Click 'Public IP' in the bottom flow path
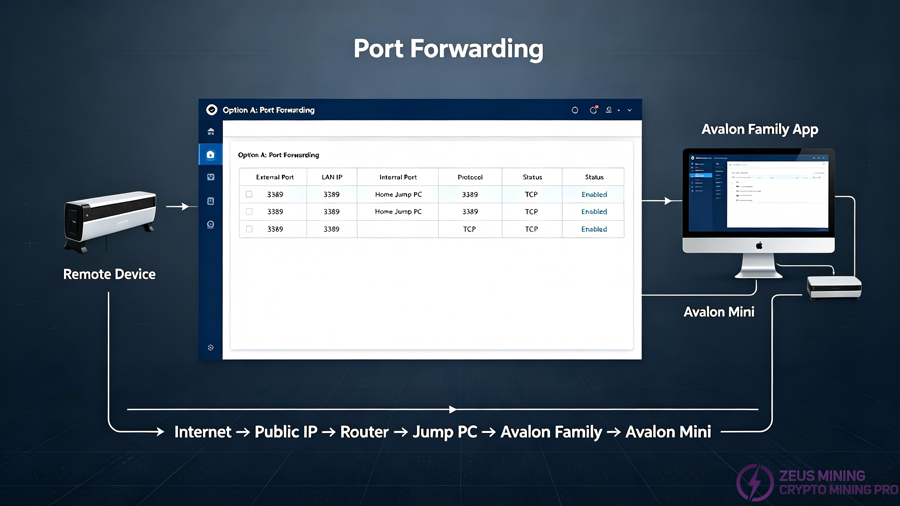This screenshot has height=506, width=900. (x=286, y=432)
